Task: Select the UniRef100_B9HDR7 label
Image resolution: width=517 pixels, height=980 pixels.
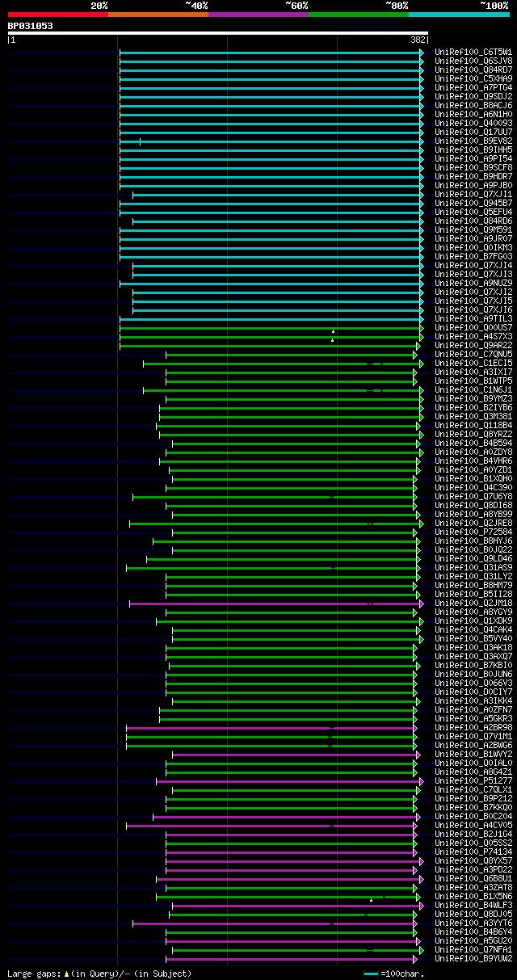Action: pos(473,176)
